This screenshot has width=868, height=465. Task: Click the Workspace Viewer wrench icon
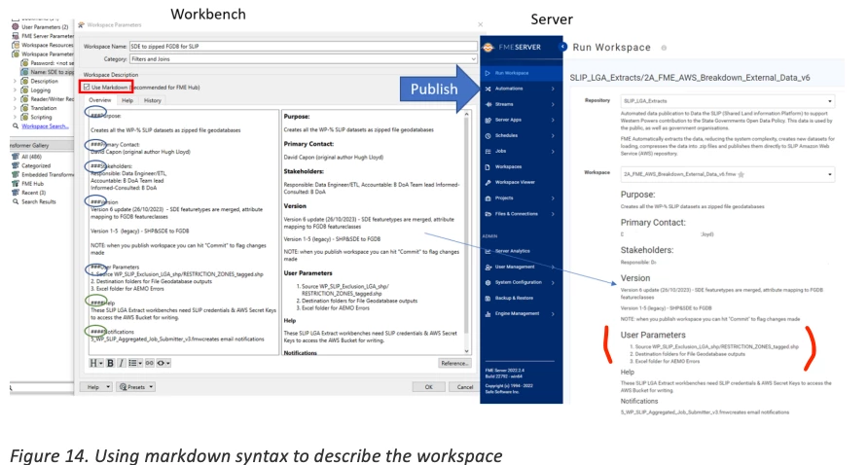[x=488, y=182]
